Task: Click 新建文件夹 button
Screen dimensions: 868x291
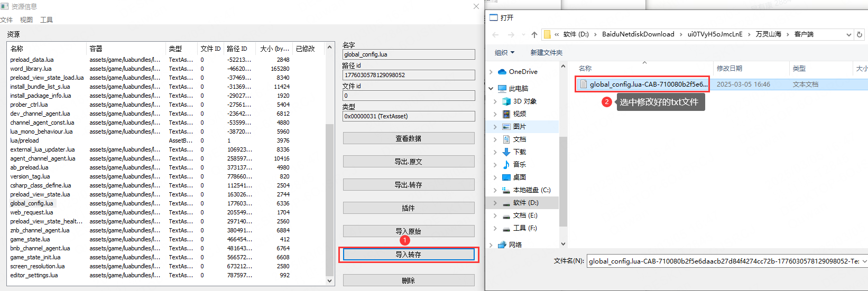Action: coord(547,53)
